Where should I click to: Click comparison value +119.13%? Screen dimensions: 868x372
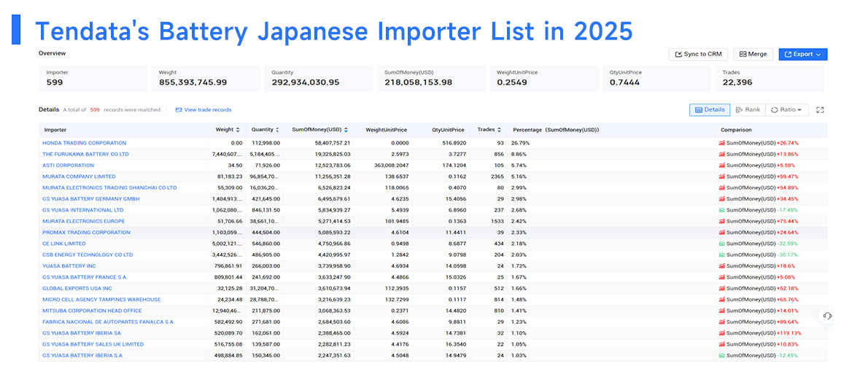[x=788, y=333]
